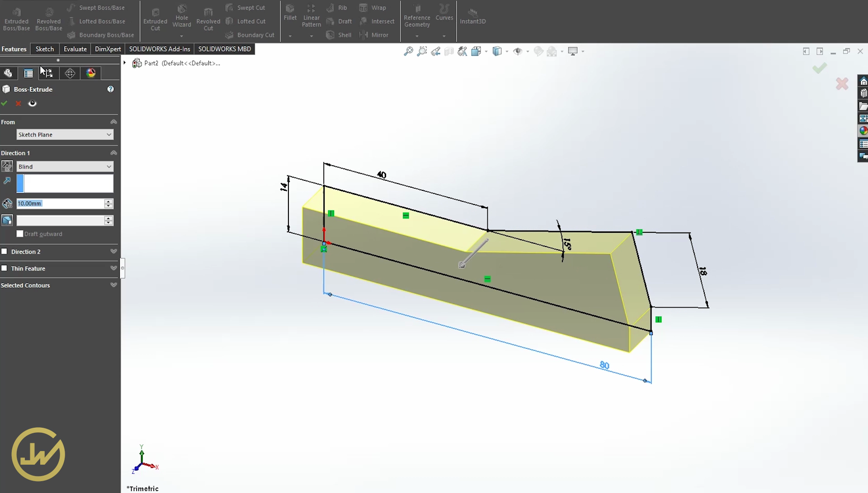Switch to the Sketch tab
Viewport: 868px width, 493px height.
pos(44,49)
